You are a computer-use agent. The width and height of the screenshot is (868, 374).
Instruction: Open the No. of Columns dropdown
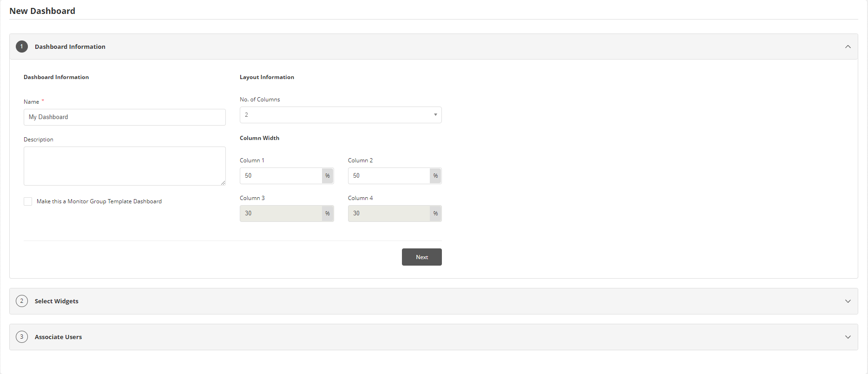click(341, 115)
